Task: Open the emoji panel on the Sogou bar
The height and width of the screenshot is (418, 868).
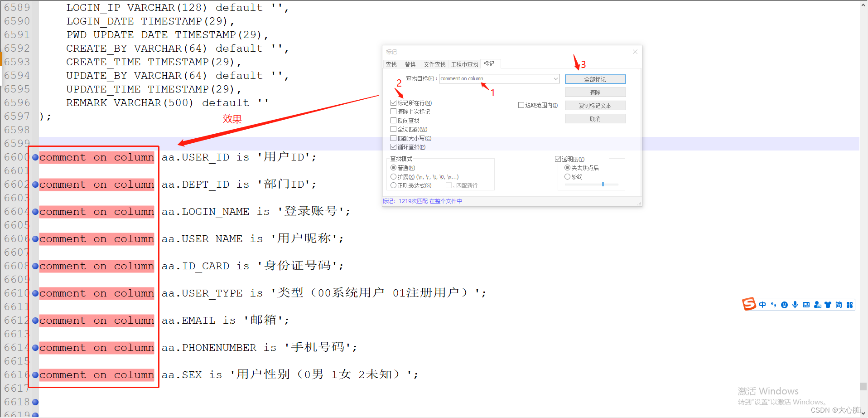Action: (784, 305)
